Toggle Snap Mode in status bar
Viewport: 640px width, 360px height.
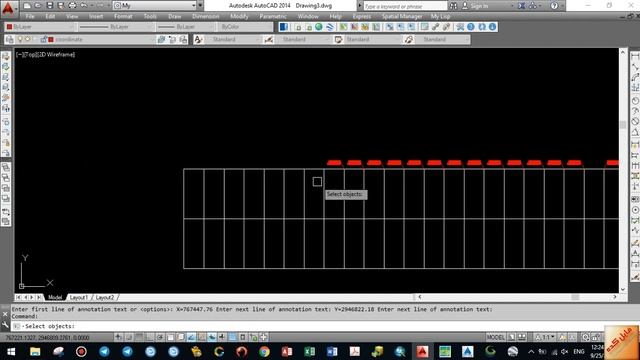click(x=129, y=337)
